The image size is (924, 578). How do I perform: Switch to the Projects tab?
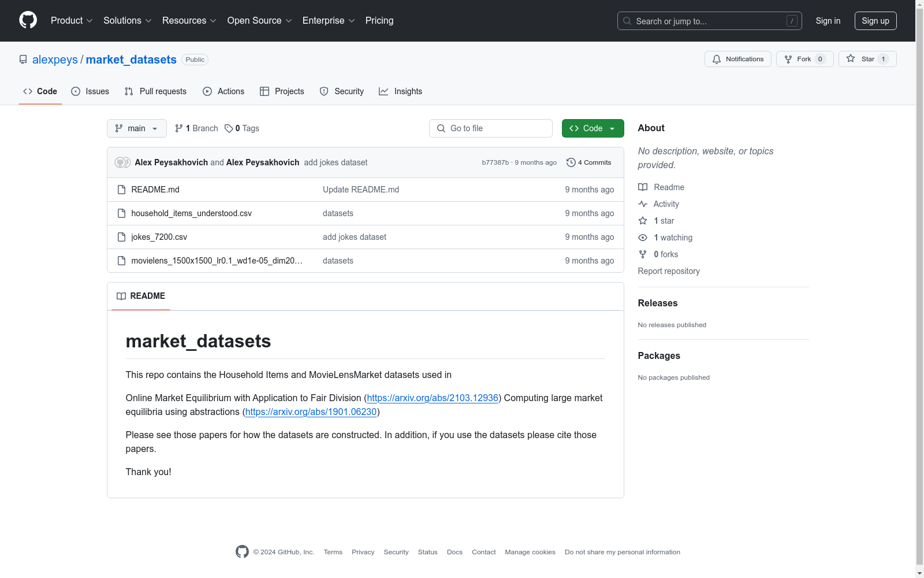click(x=282, y=91)
